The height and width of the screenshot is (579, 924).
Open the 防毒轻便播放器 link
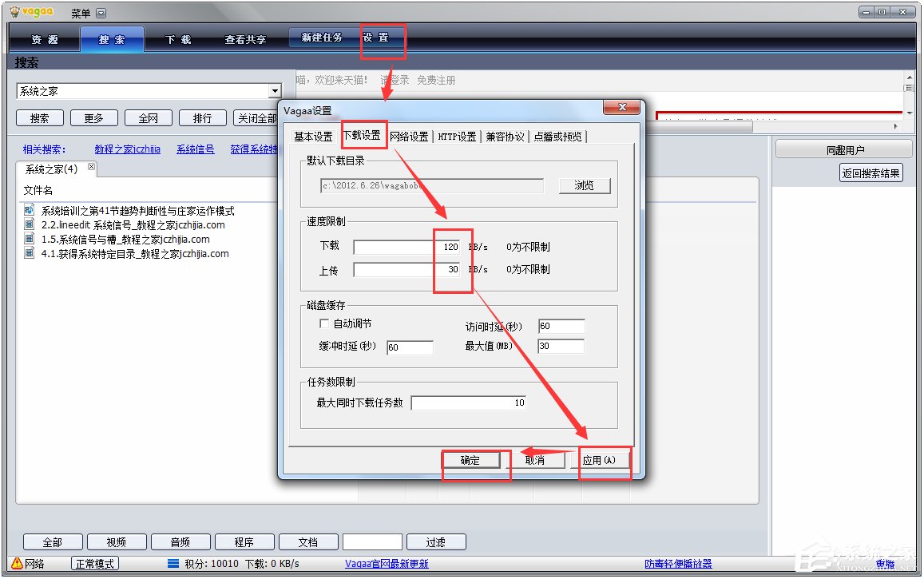(x=678, y=564)
